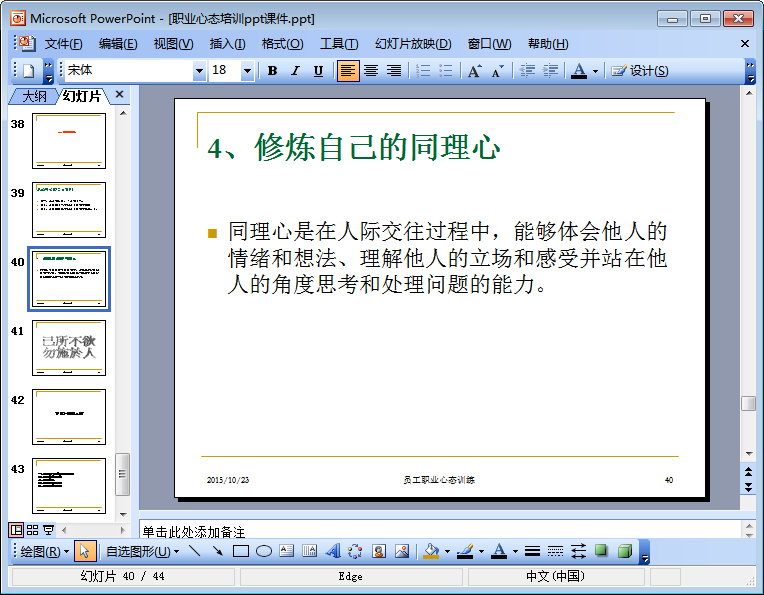
Task: Select slide 41 thumbnail
Action: click(69, 348)
